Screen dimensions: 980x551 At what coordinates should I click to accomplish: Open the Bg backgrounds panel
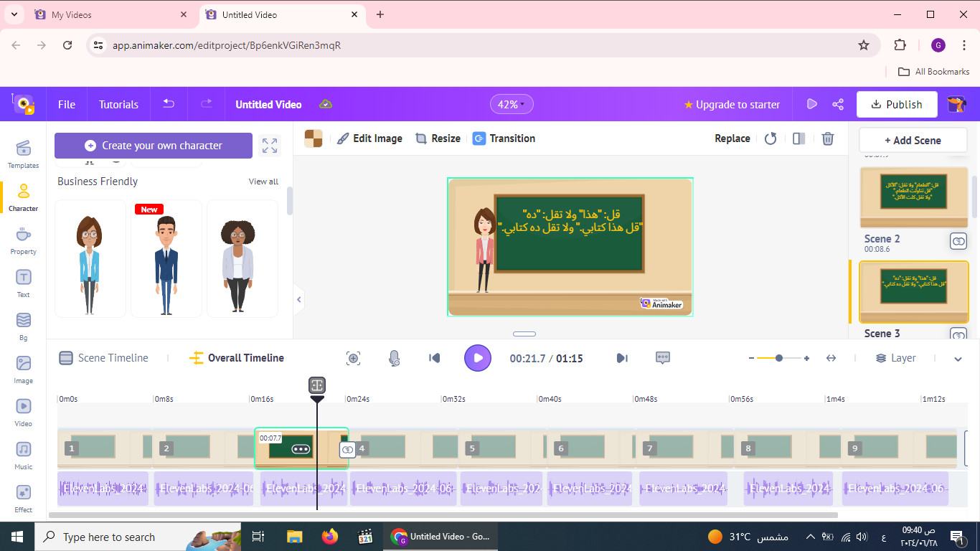[23, 326]
